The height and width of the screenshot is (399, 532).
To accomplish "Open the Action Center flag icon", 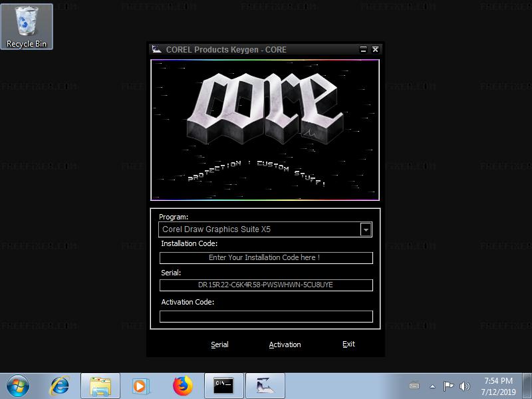I will click(x=448, y=386).
